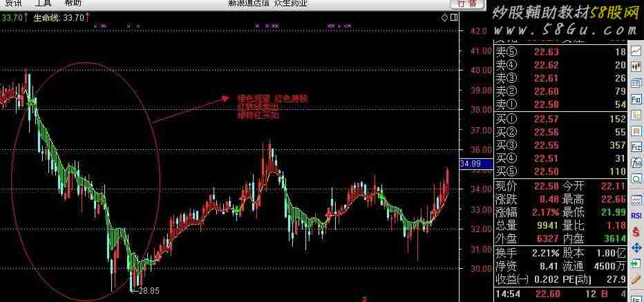644x302 pixels.
Task: Click the 卖④ row with price 22.62
Action: tap(561, 65)
